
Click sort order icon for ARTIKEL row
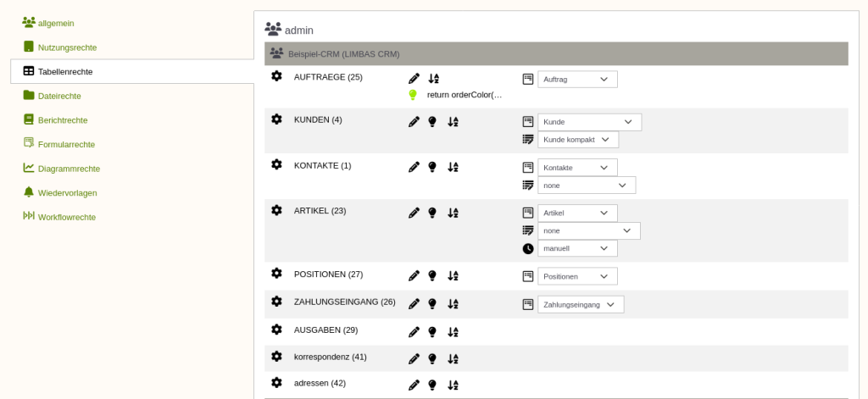click(453, 213)
